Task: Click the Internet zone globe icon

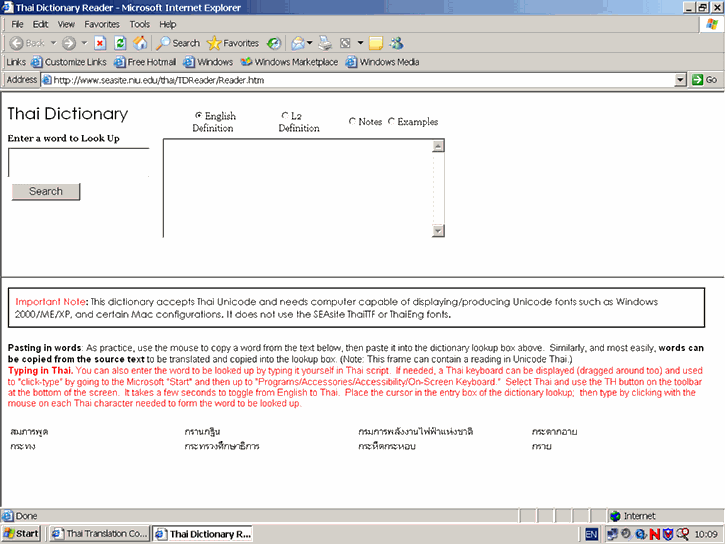Action: pyautogui.click(x=615, y=516)
